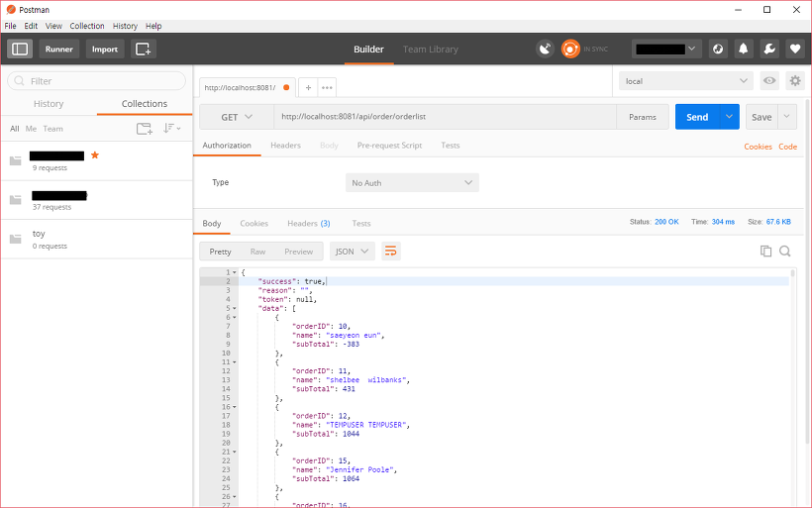This screenshot has height=508, width=812.
Task: Collapse the object on line 11
Action: coord(235,362)
